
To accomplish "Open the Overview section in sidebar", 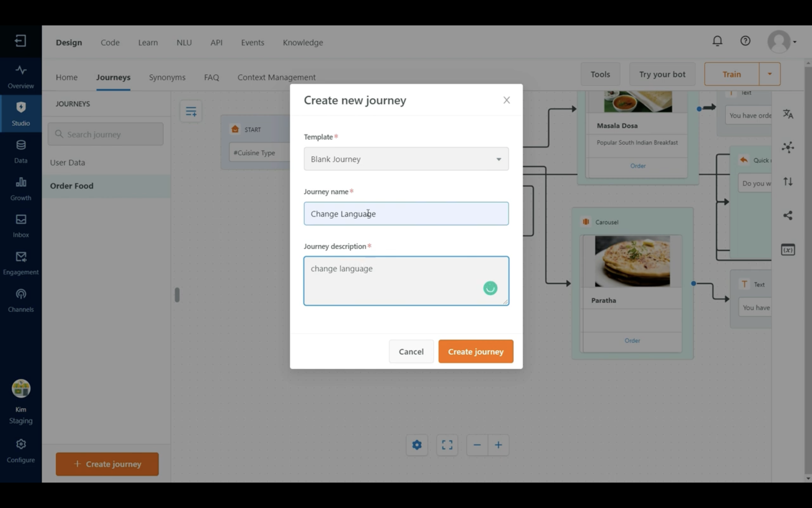I will coord(21,76).
